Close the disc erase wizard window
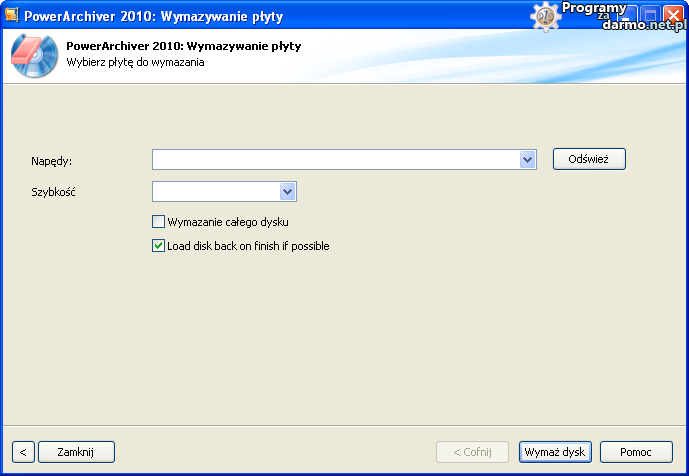Viewport: 689px width, 476px height. [672, 15]
